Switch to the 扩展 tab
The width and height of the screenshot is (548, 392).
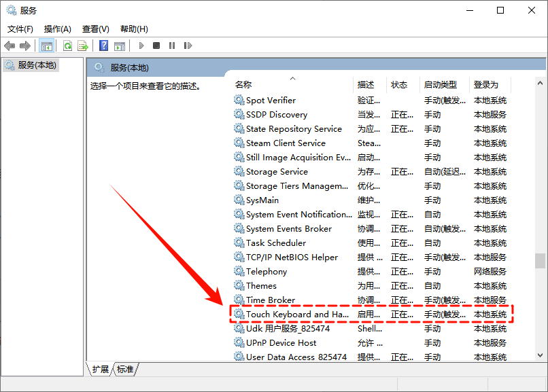(101, 369)
